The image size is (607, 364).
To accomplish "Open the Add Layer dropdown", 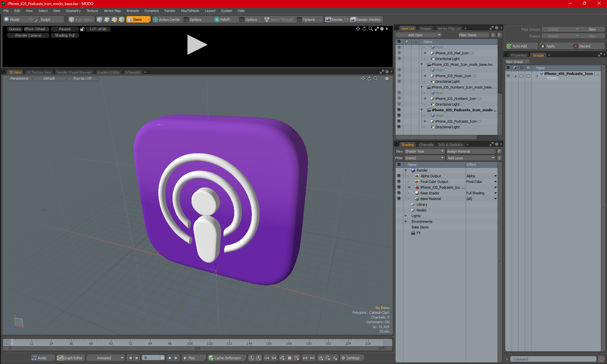I will click(471, 158).
